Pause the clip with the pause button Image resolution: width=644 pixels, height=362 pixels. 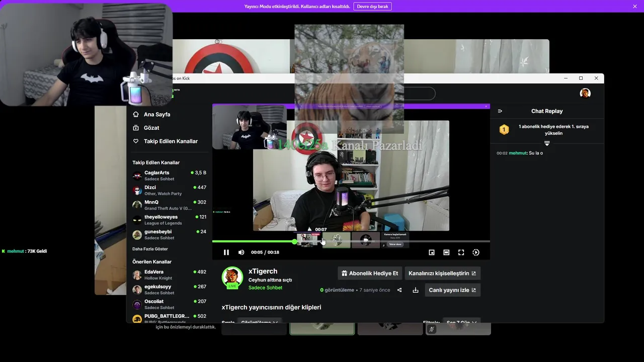click(x=226, y=252)
